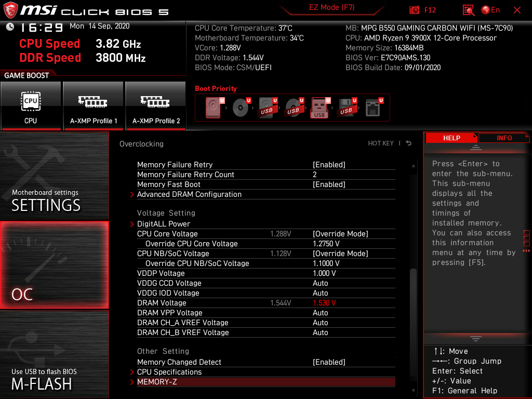Toggle Memory Changed Detect Enabled value
532x399 pixels.
click(x=329, y=362)
